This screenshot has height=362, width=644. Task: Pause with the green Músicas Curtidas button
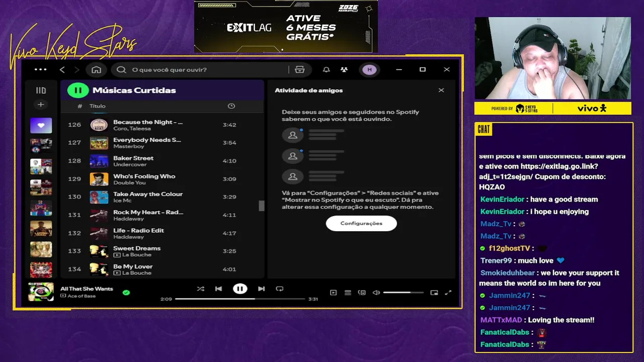[78, 90]
